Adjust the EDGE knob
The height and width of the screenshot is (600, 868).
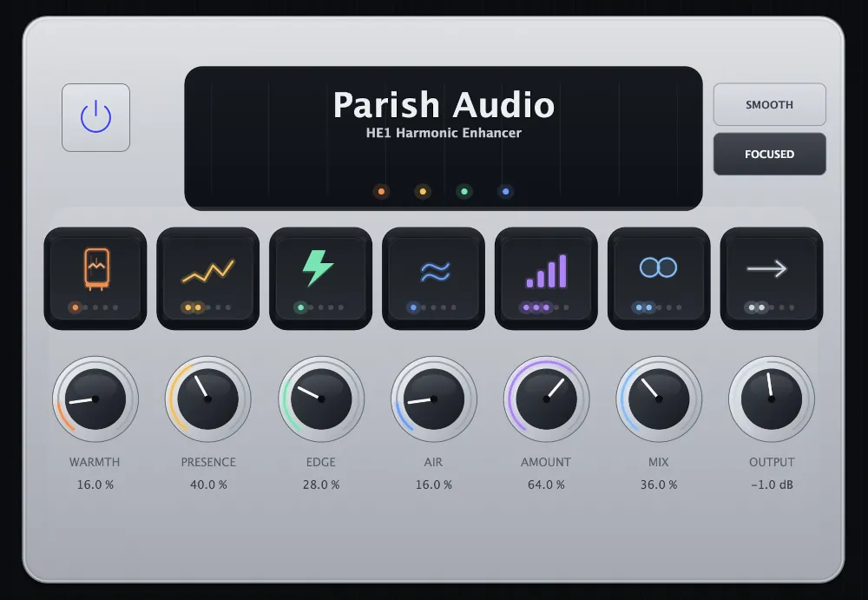point(321,399)
